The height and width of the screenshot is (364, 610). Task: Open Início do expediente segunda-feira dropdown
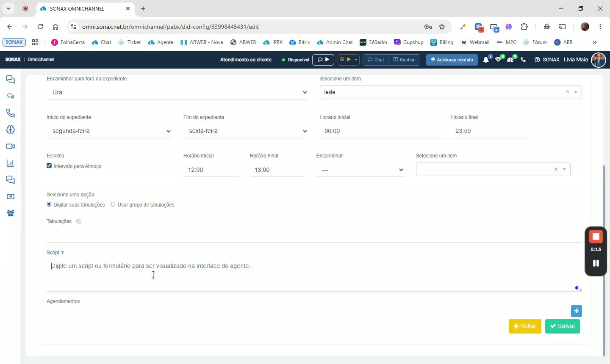pyautogui.click(x=109, y=131)
